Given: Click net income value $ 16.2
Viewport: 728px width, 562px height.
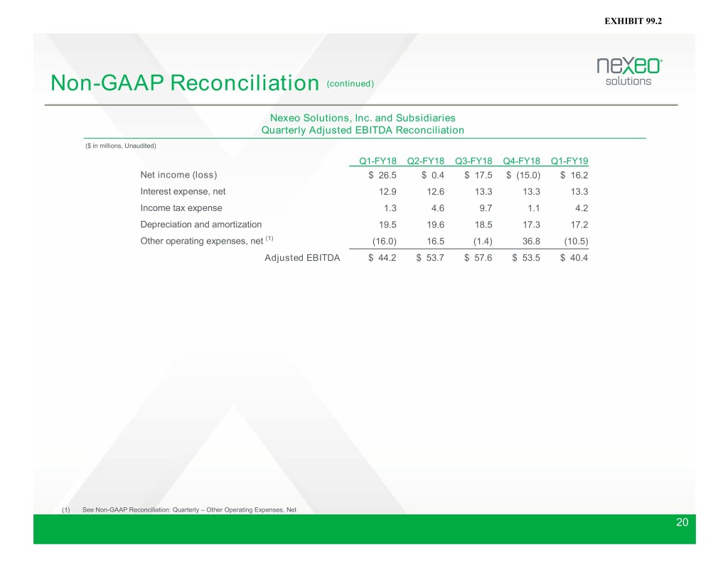Looking at the screenshot, I should tap(574, 175).
